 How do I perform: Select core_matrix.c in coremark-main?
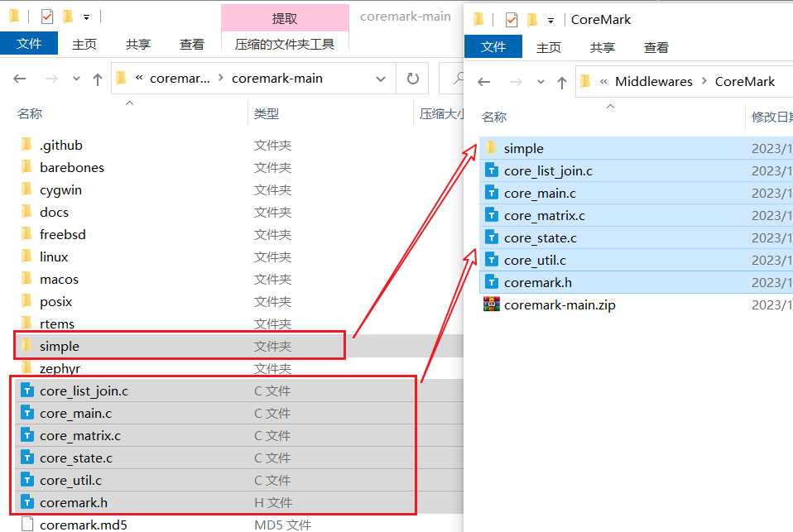[x=80, y=435]
